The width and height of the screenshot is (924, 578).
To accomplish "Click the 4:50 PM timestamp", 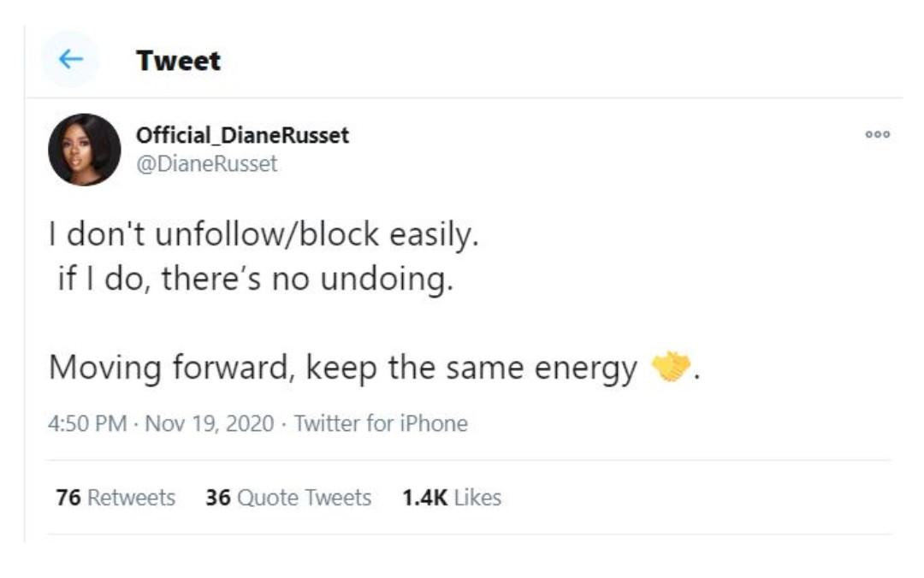I will 87,423.
